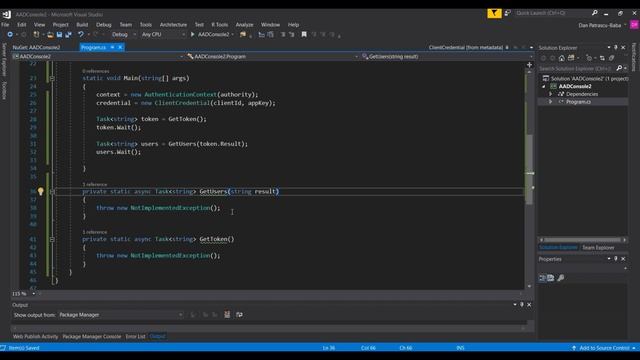This screenshot has width=640, height=360.
Task: Switch to the Team Explorer tab
Action: coord(598,248)
